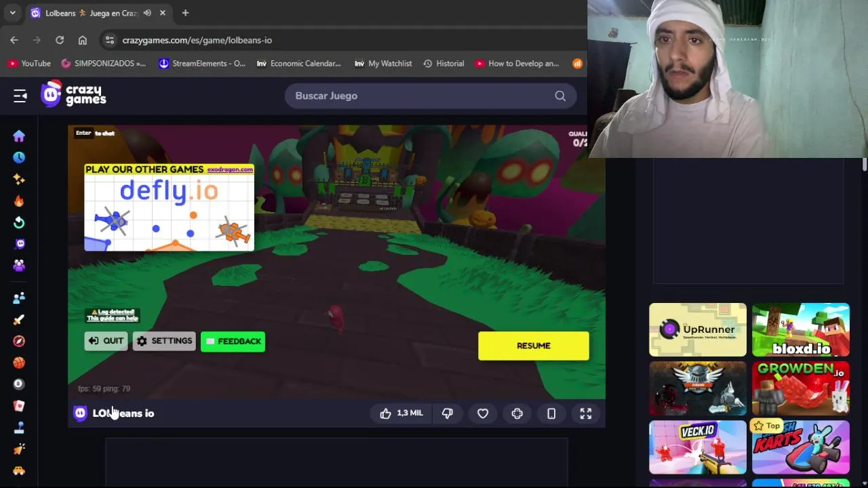
Task: Reload the page
Action: (60, 40)
